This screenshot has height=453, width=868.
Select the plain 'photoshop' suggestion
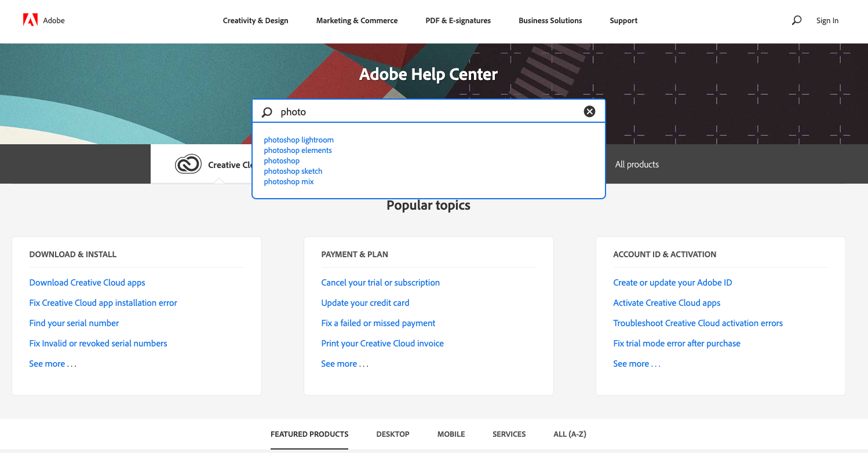coord(282,160)
